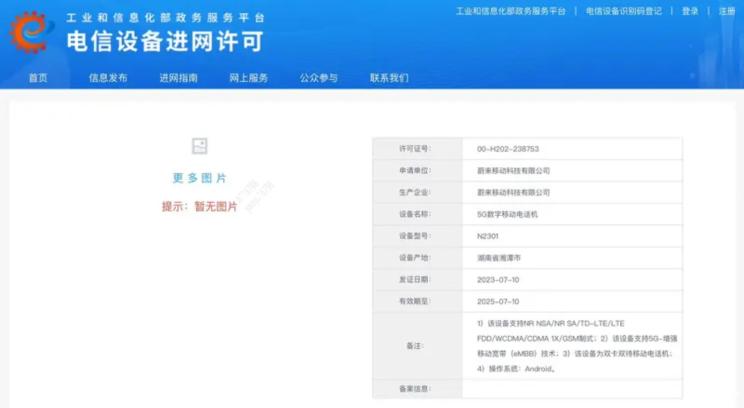Open top-right 工业和信息化部政务服务平台 link
744x408 pixels.
(x=510, y=11)
